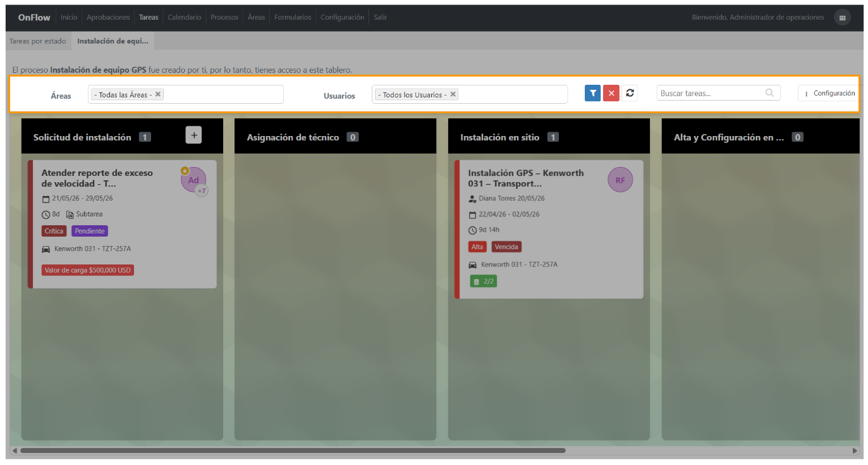
Task: Open the Áreas filter dropdown
Action: (186, 94)
